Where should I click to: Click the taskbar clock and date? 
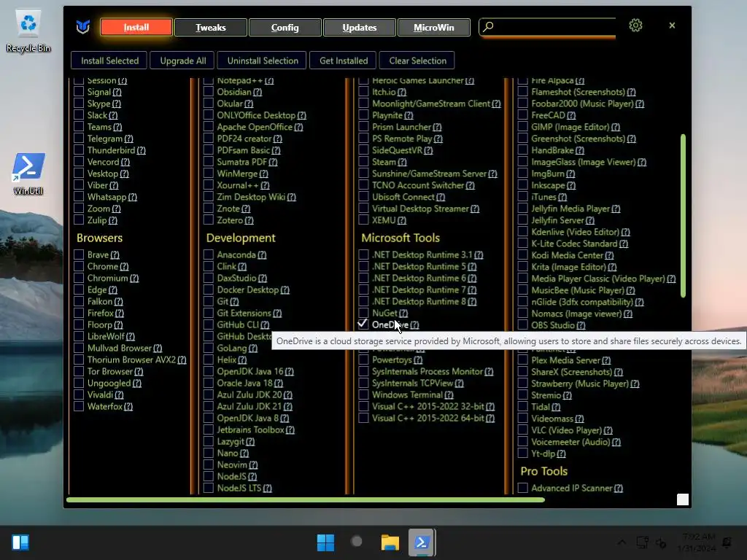click(699, 542)
